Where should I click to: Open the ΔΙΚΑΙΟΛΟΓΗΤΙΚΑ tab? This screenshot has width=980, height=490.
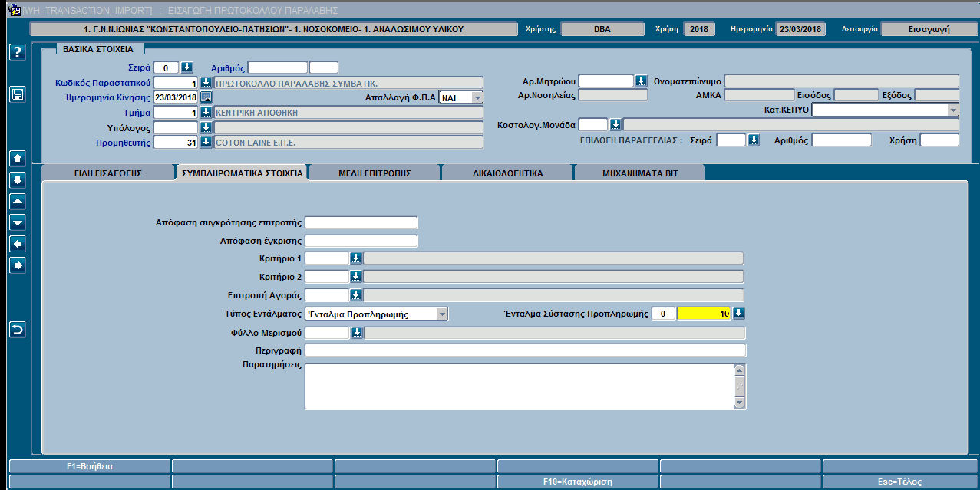tap(508, 173)
